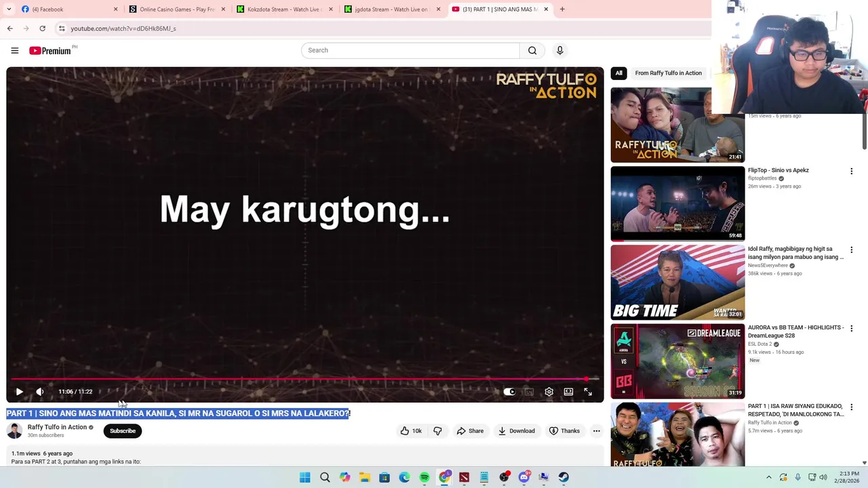Open Dota 2 from the taskbar
The image size is (868, 488).
coord(464,477)
